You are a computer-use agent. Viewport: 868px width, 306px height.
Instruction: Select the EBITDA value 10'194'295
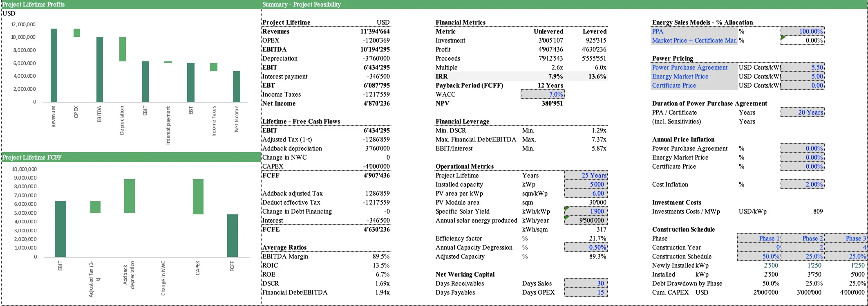(x=375, y=49)
